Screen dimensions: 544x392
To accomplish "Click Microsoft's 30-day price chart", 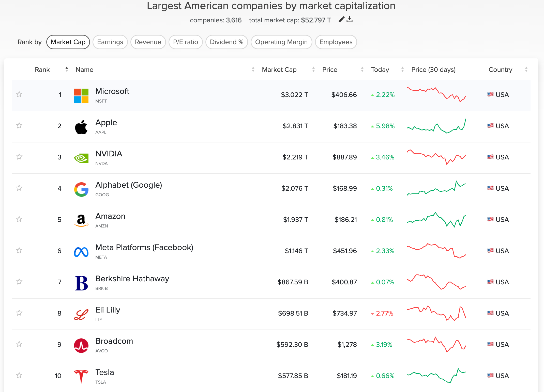I will pos(436,94).
